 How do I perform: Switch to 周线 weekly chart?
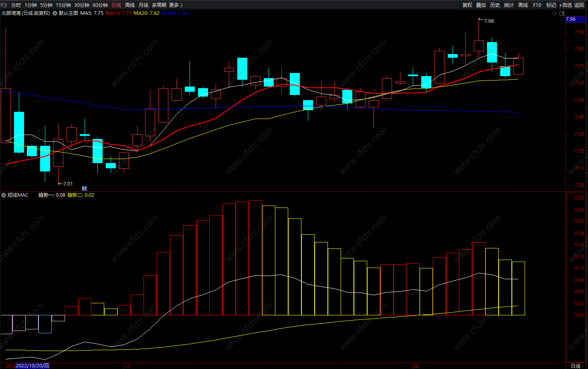[x=130, y=5]
